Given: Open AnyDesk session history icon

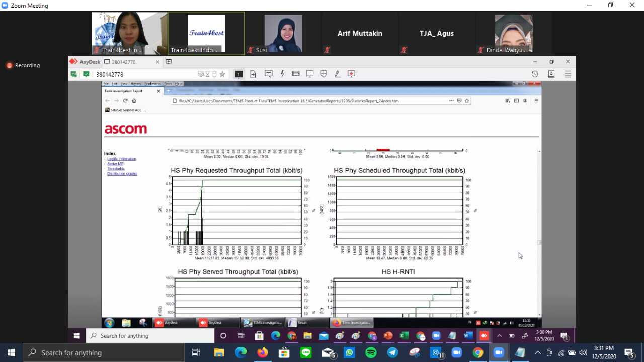Looking at the screenshot, I should [x=535, y=74].
